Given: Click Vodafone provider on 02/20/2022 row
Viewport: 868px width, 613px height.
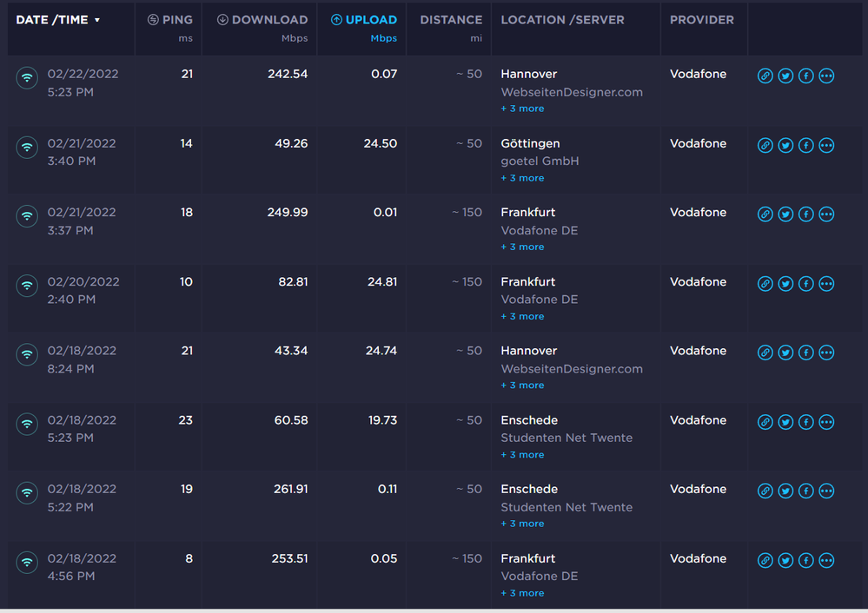Looking at the screenshot, I should (698, 281).
